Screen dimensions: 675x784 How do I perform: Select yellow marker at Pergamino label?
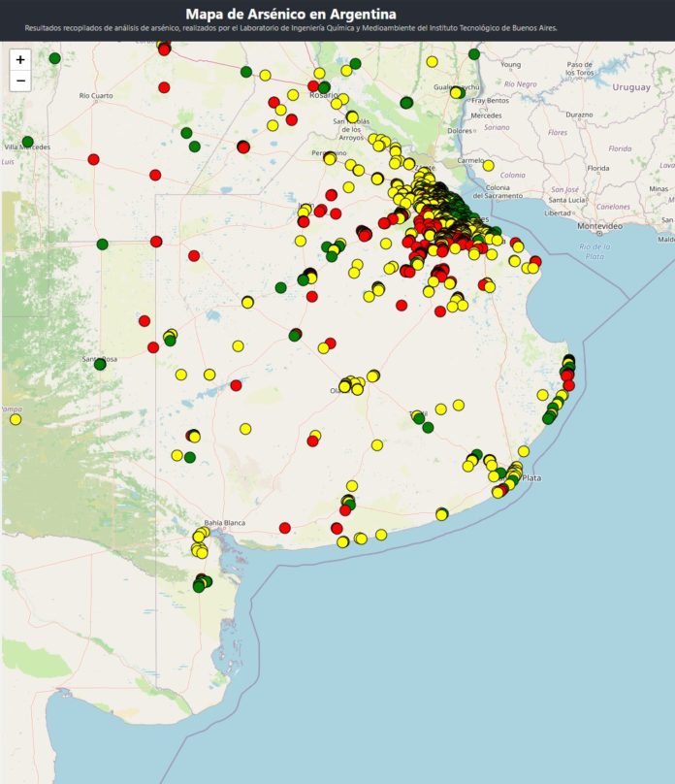tap(329, 158)
